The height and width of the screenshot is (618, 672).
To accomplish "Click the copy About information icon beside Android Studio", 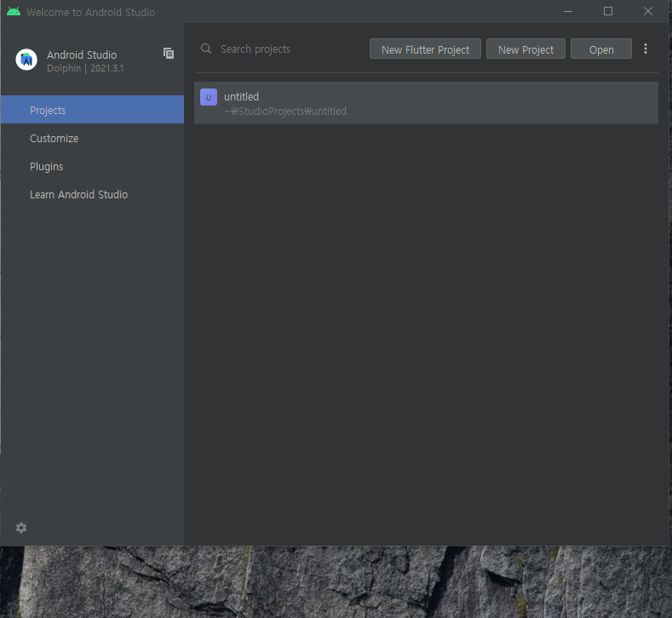I will (169, 53).
